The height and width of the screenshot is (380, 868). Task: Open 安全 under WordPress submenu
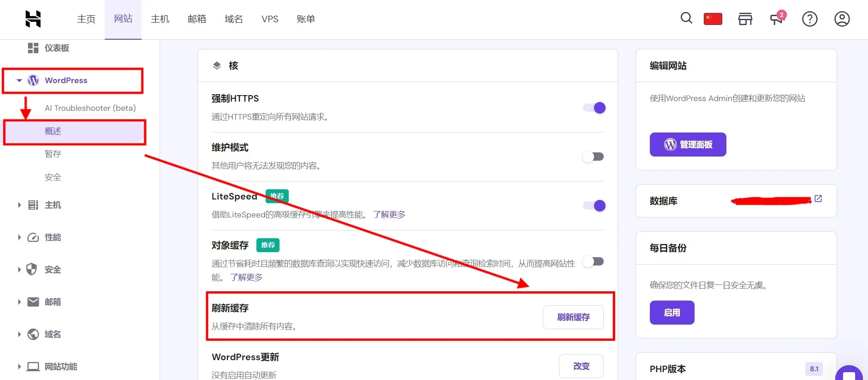tap(53, 177)
